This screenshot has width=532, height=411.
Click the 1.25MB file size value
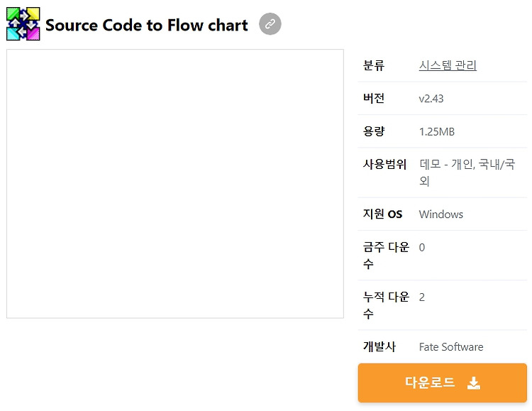click(x=437, y=131)
